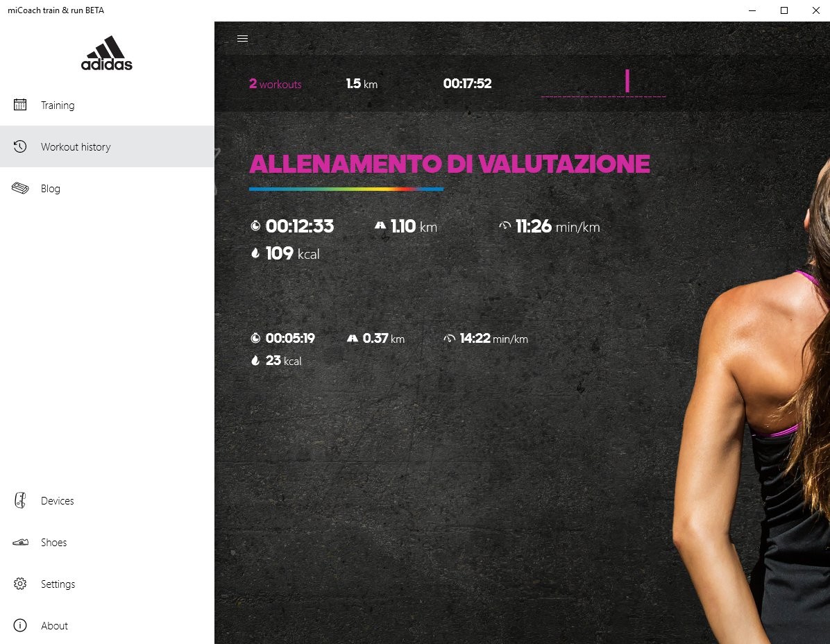
Task: Open the Blog section
Action: point(107,188)
